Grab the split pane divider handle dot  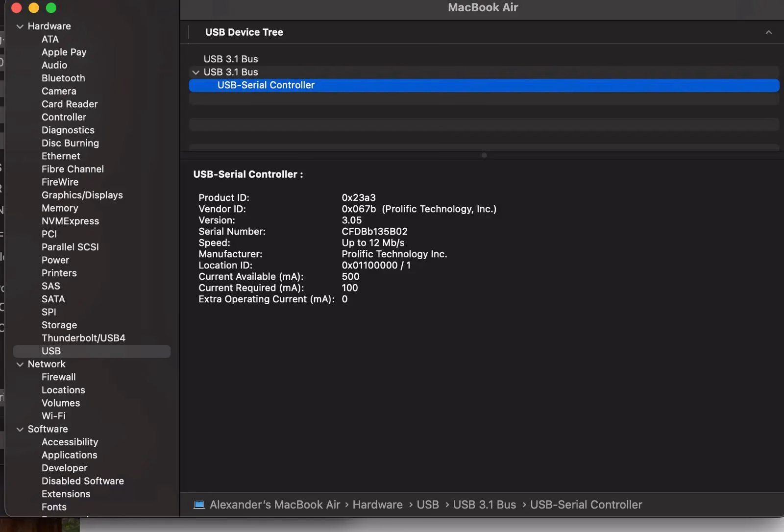[x=484, y=155]
